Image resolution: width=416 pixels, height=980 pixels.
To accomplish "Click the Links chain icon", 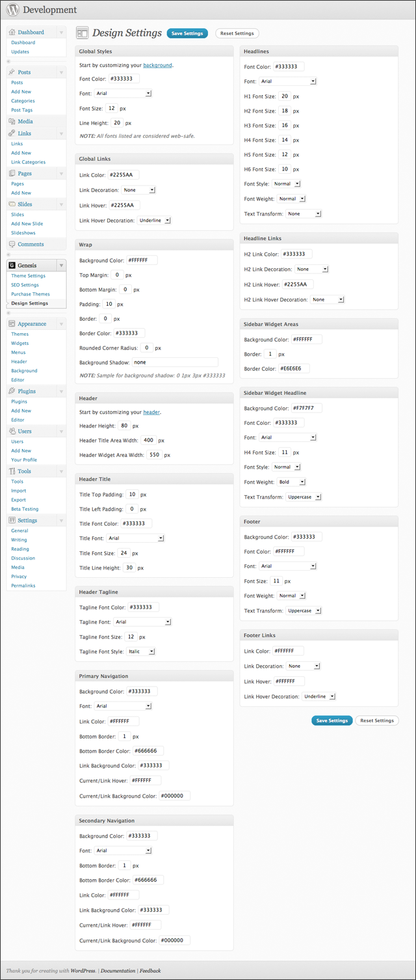I will [x=12, y=133].
